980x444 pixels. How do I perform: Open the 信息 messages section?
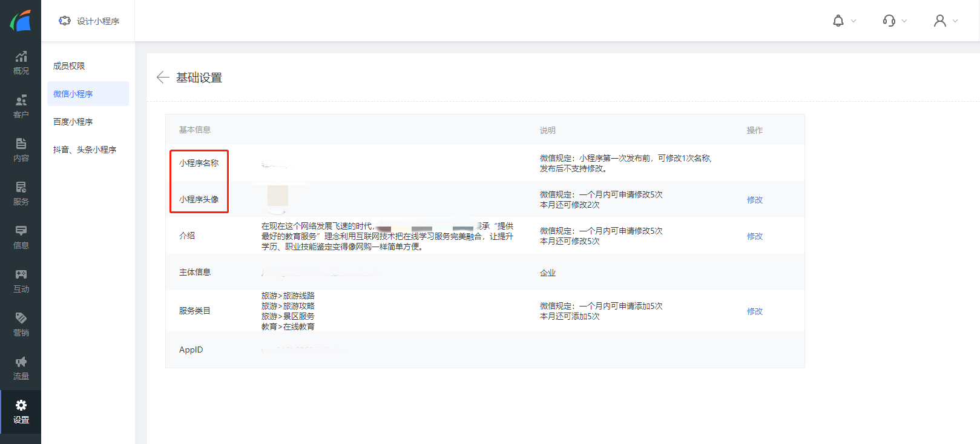tap(21, 237)
